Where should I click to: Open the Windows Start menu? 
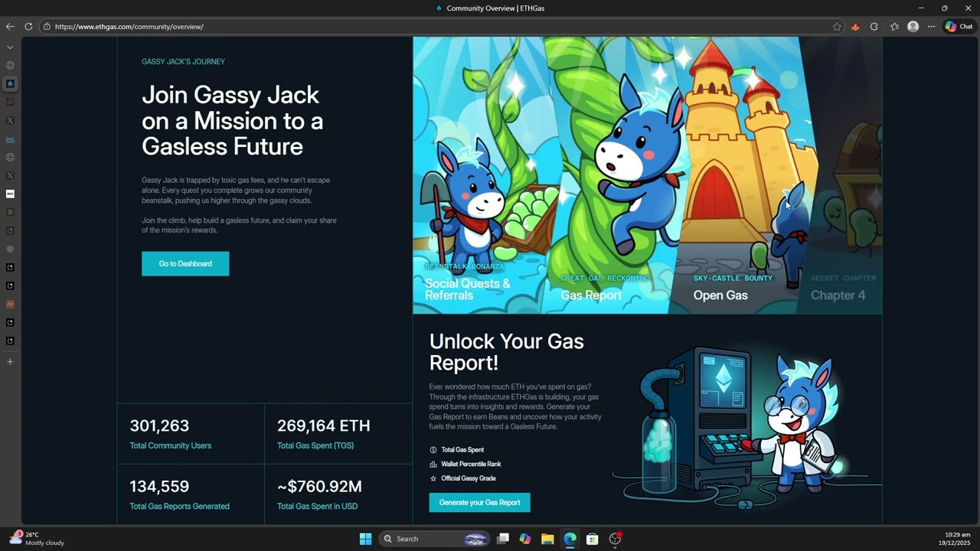click(365, 539)
